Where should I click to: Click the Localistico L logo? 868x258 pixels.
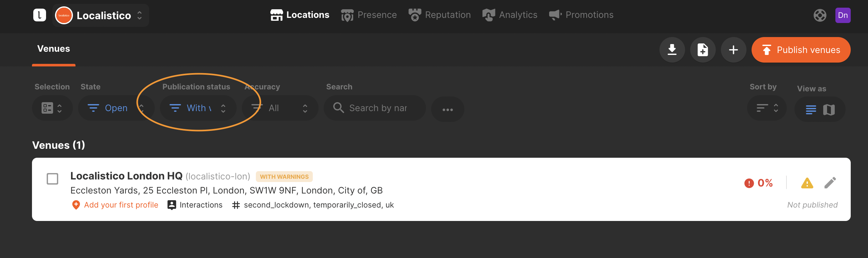[39, 15]
